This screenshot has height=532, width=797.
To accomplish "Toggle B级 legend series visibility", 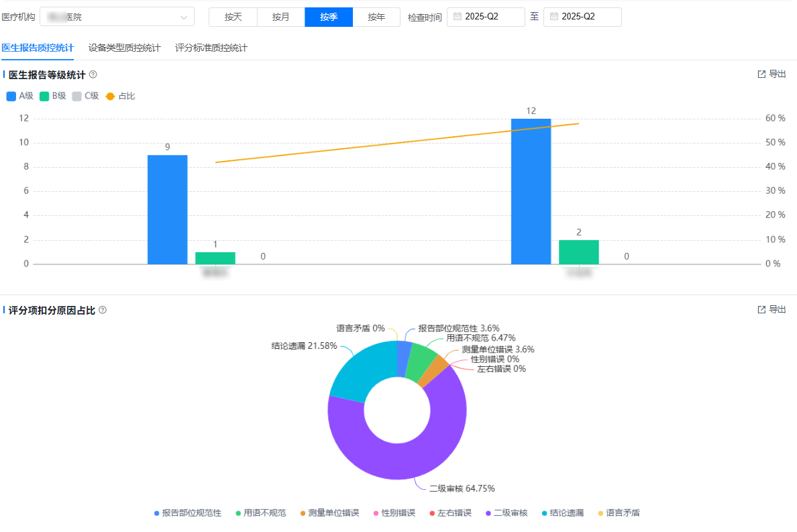I will 53,96.
